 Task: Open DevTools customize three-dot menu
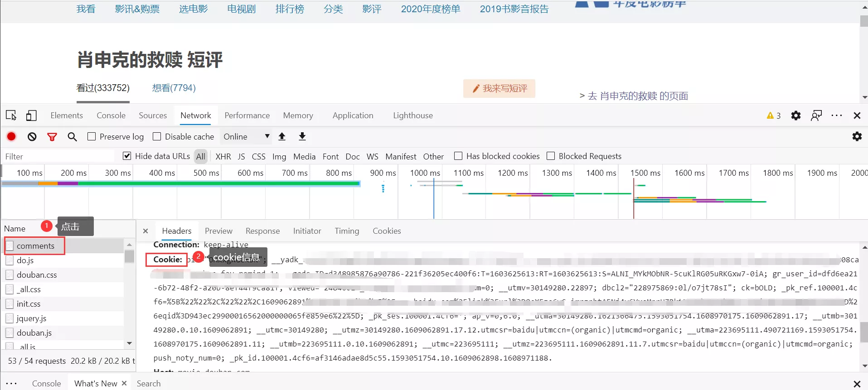point(837,116)
